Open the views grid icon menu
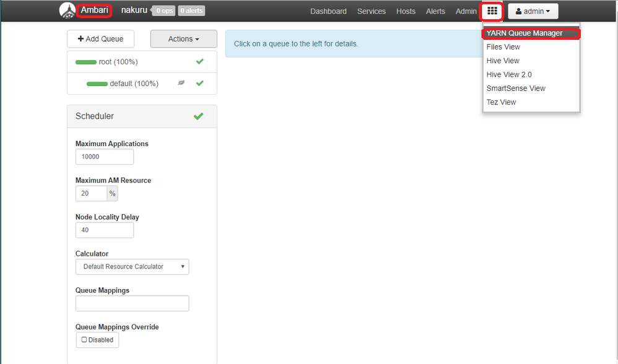The image size is (618, 364). coord(492,11)
